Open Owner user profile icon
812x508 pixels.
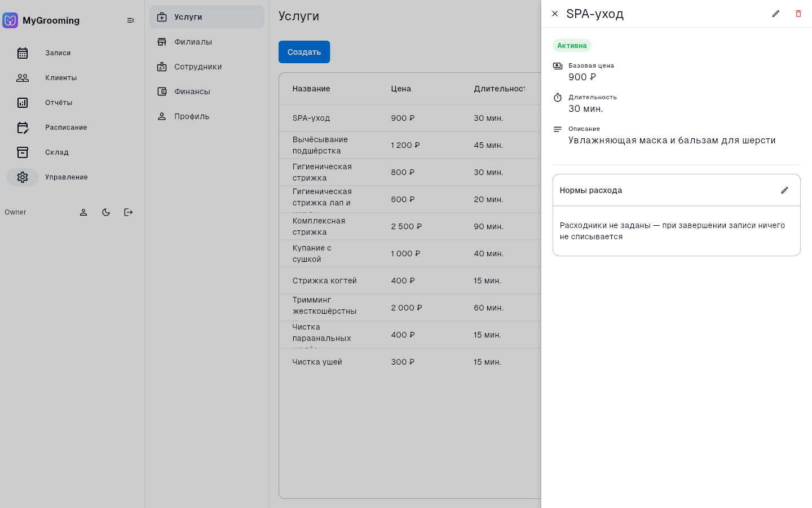pos(83,212)
